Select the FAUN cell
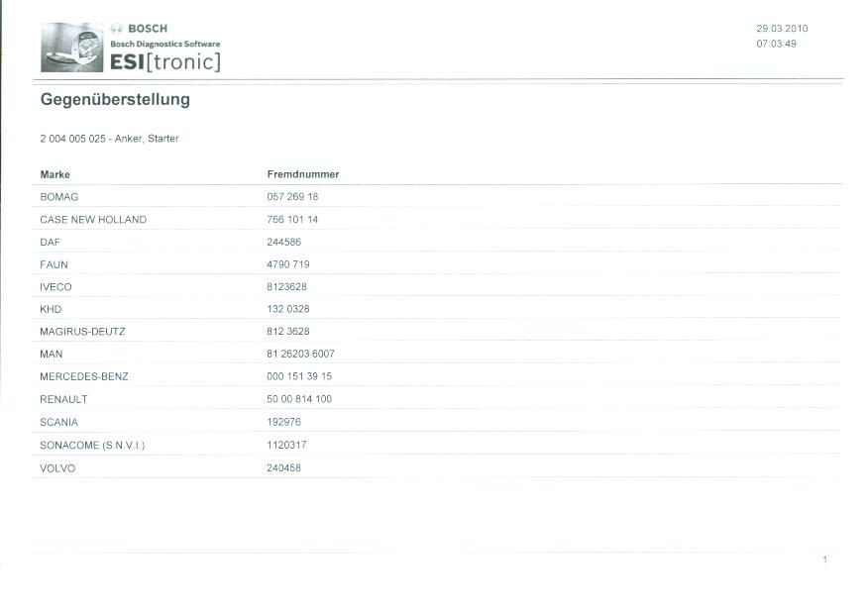The image size is (868, 614). click(54, 264)
